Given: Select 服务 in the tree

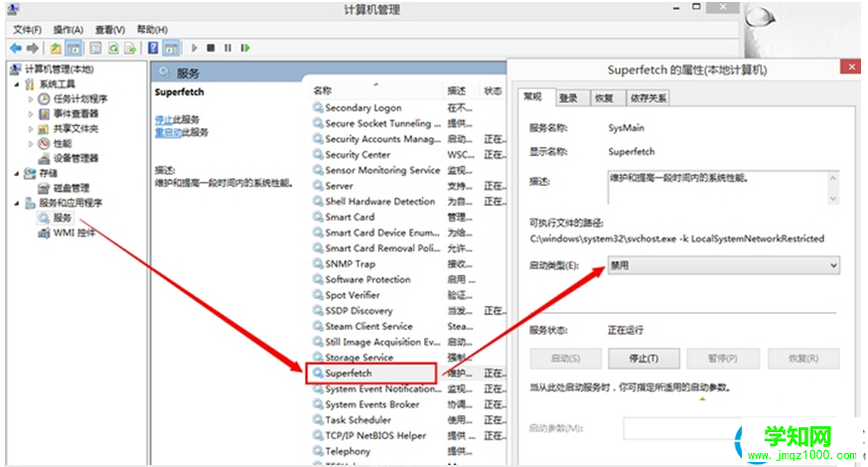Looking at the screenshot, I should coord(63,218).
